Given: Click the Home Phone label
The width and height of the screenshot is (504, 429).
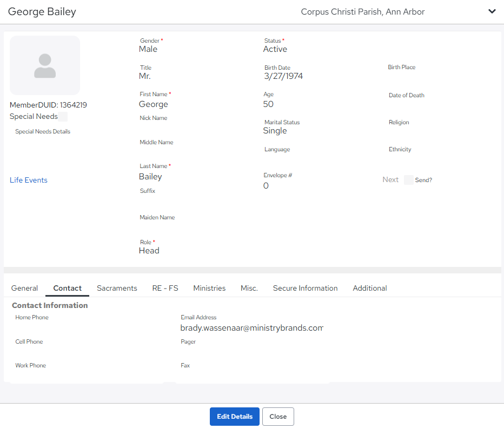Looking at the screenshot, I should click(32, 317).
